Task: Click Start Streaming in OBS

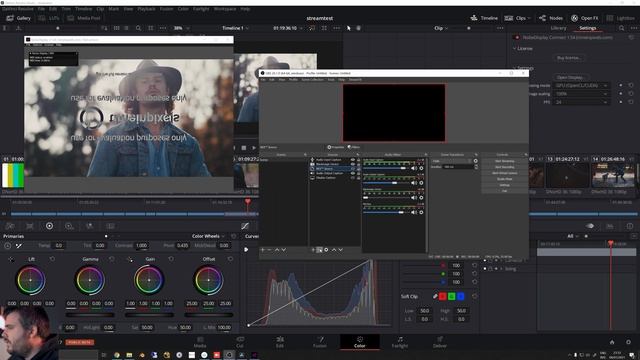Action: pyautogui.click(x=504, y=161)
